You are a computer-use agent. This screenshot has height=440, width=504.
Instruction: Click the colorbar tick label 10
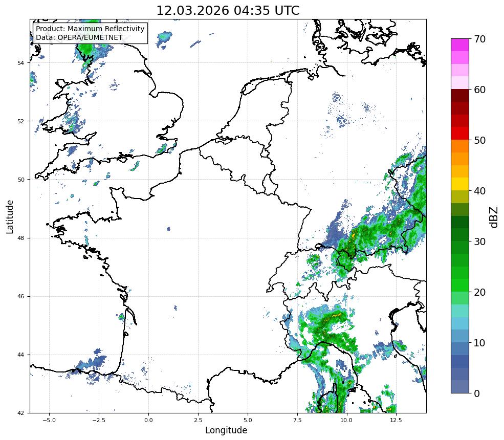click(x=479, y=343)
